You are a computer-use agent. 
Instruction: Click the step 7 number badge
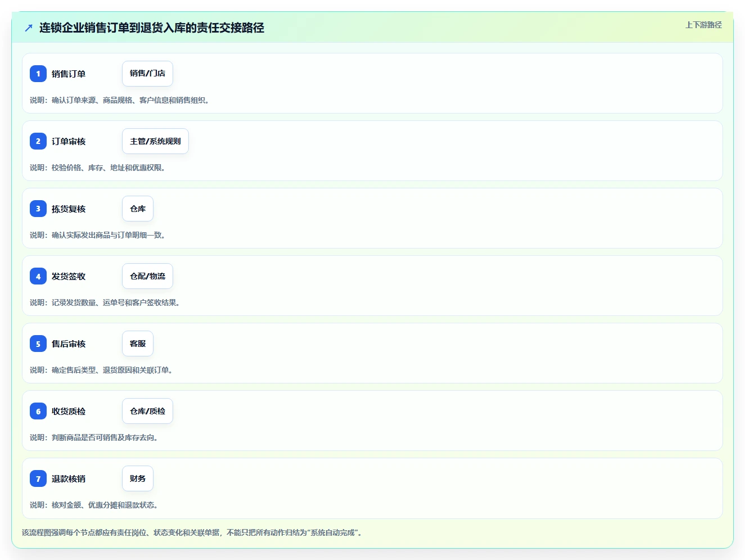38,478
